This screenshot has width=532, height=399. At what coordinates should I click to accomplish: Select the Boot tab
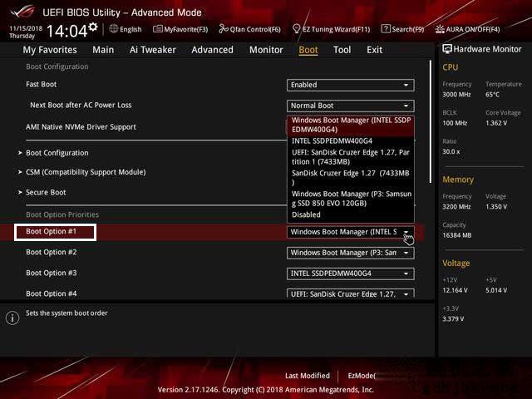pyautogui.click(x=308, y=50)
